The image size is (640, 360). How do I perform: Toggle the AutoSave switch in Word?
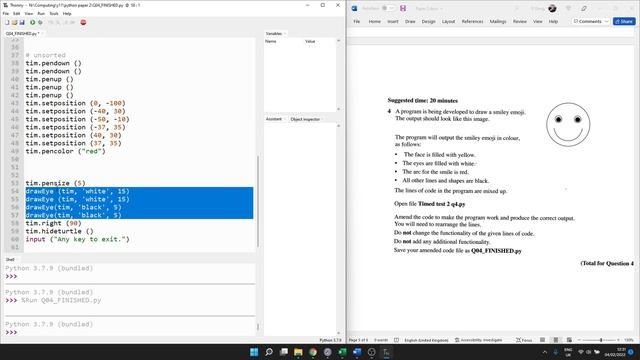point(388,8)
